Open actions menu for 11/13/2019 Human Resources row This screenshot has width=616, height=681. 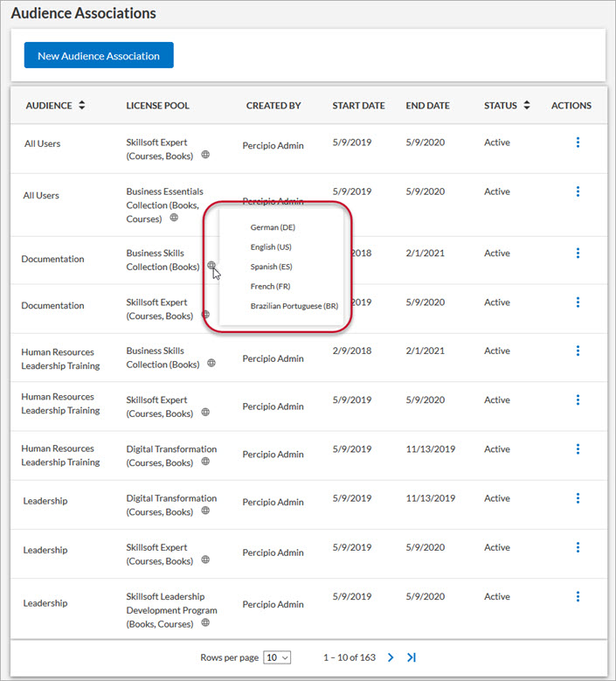(x=578, y=449)
